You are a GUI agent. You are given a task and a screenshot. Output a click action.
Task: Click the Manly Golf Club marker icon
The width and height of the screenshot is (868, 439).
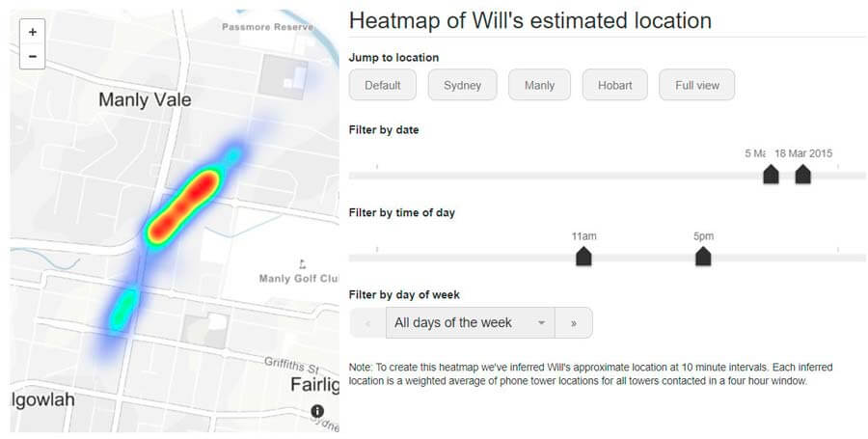coord(303,263)
